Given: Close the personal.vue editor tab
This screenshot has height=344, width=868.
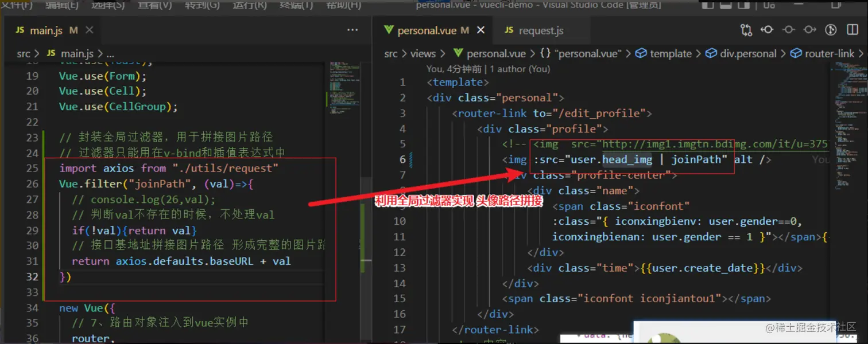Looking at the screenshot, I should (x=480, y=30).
